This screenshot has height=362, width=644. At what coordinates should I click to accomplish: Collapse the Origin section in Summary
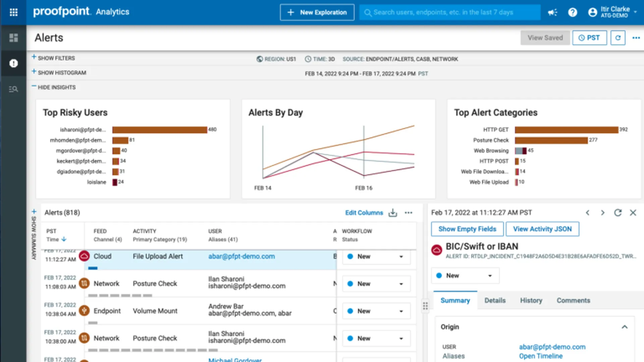coord(625,327)
